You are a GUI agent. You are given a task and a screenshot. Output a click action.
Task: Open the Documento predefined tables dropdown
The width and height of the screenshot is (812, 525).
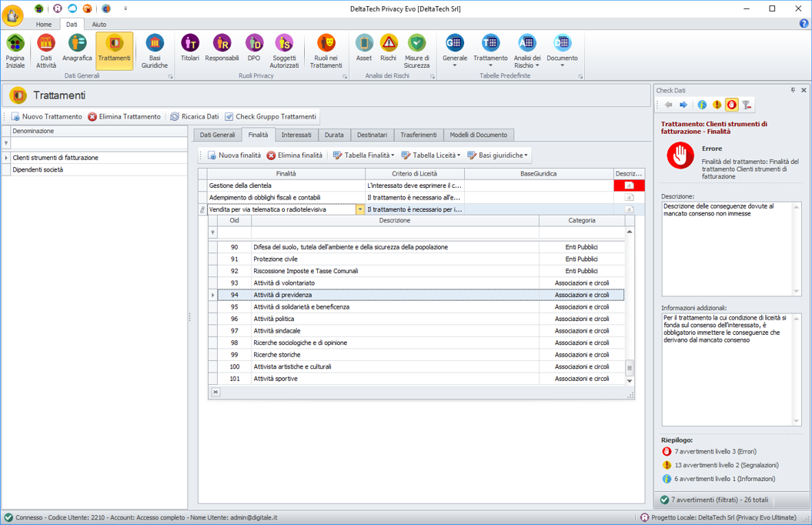click(562, 52)
